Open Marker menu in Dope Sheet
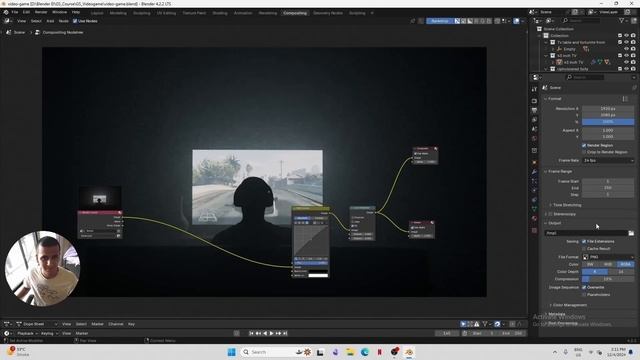 point(97,324)
